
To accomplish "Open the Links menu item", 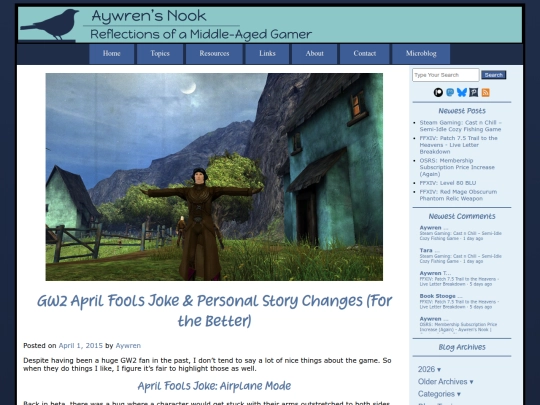I will [267, 54].
